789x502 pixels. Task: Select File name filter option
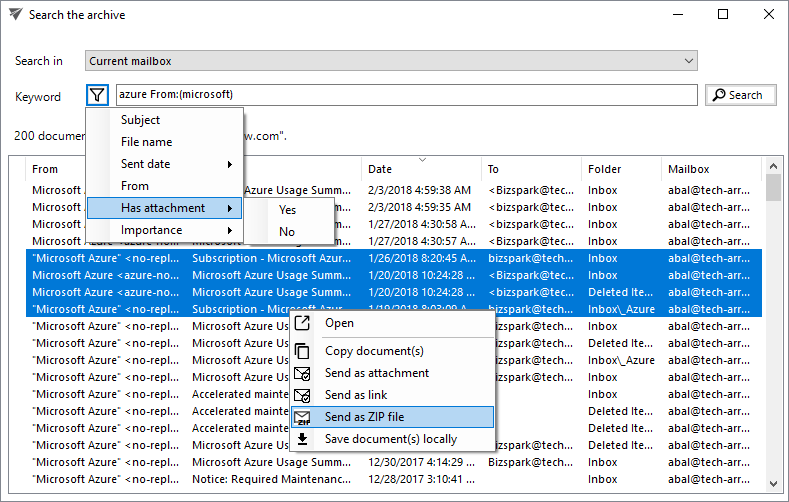[x=147, y=142]
